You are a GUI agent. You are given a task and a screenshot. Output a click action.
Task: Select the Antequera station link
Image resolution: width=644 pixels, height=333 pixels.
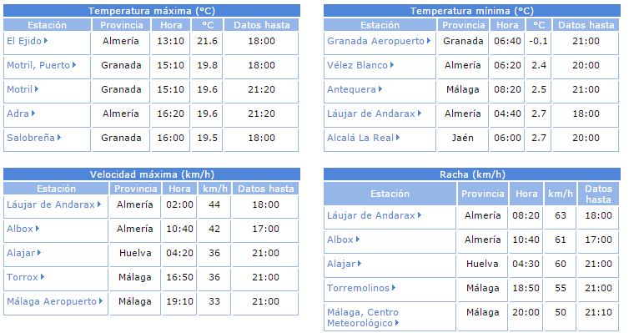tap(351, 89)
